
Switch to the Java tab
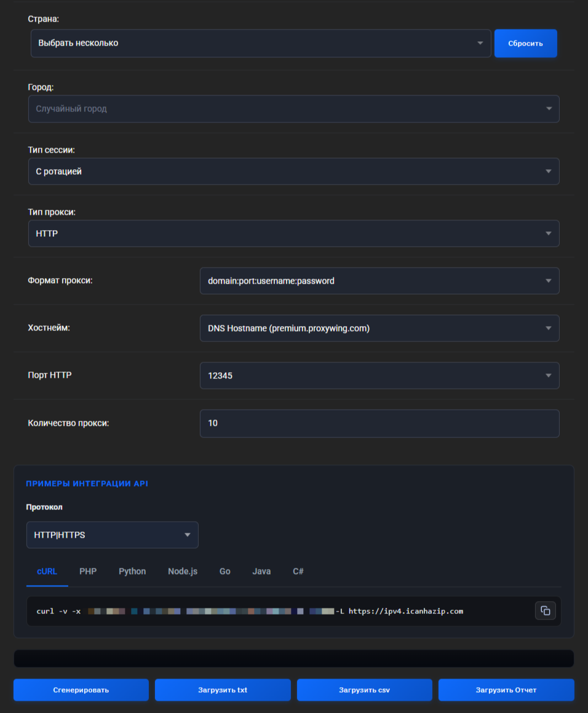[x=261, y=572]
